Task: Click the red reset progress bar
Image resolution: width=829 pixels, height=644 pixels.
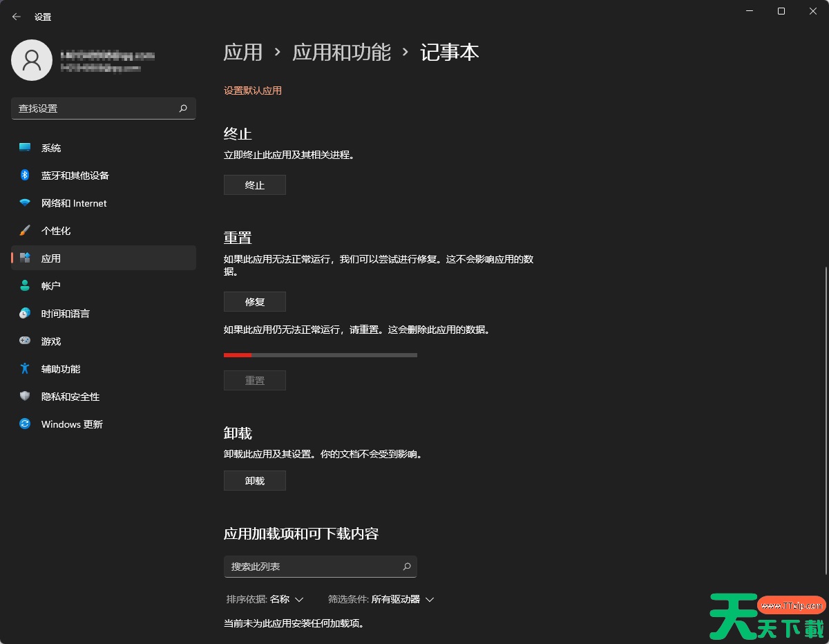Action: 321,355
